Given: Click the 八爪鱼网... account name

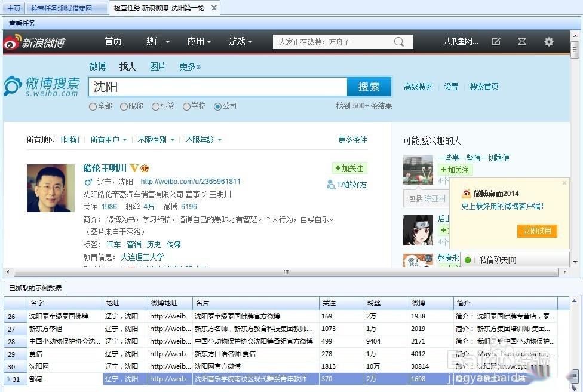Looking at the screenshot, I should (461, 42).
